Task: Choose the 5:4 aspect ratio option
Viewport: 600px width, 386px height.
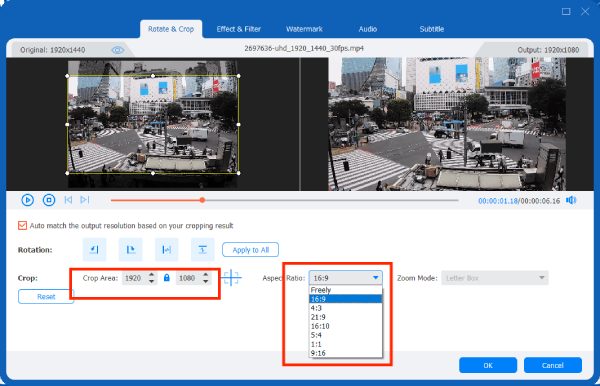Action: click(345, 335)
